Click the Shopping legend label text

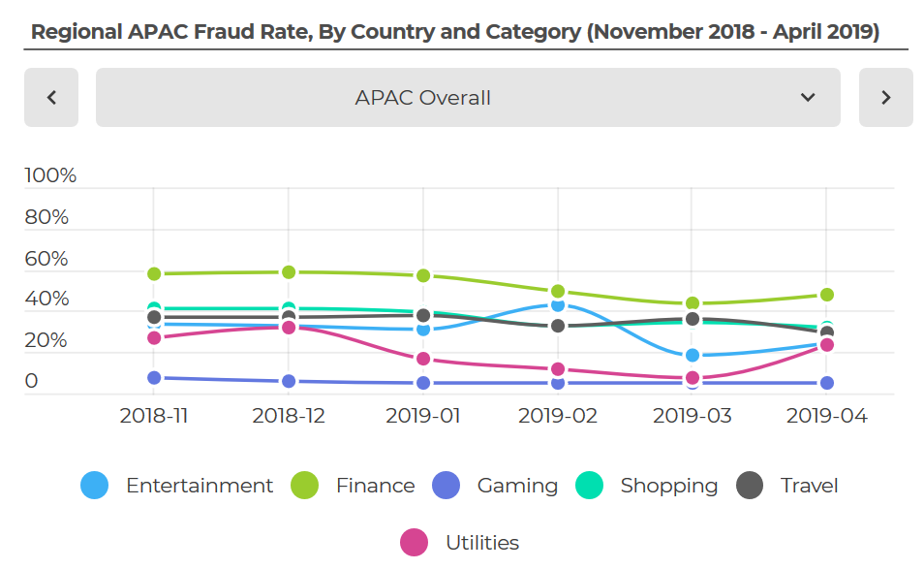click(669, 486)
